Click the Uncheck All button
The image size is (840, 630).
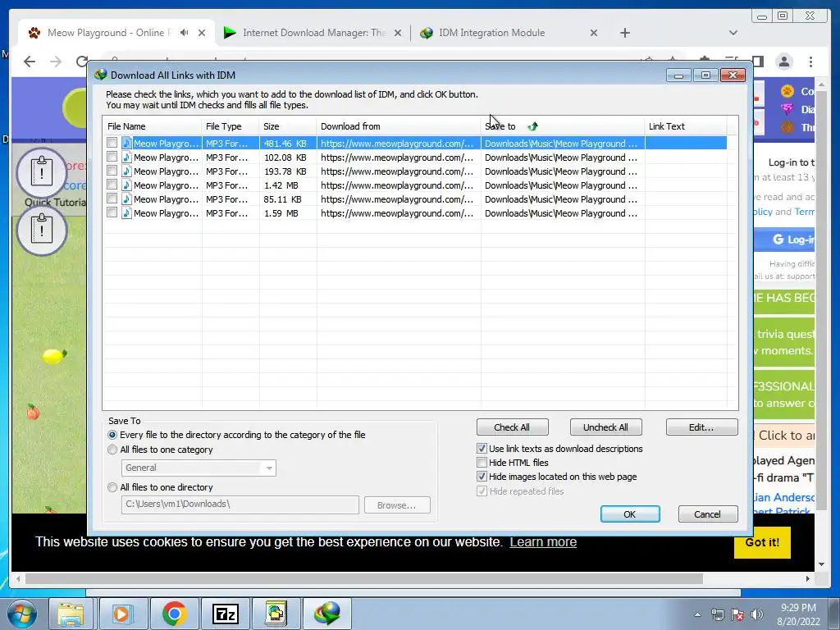[605, 427]
